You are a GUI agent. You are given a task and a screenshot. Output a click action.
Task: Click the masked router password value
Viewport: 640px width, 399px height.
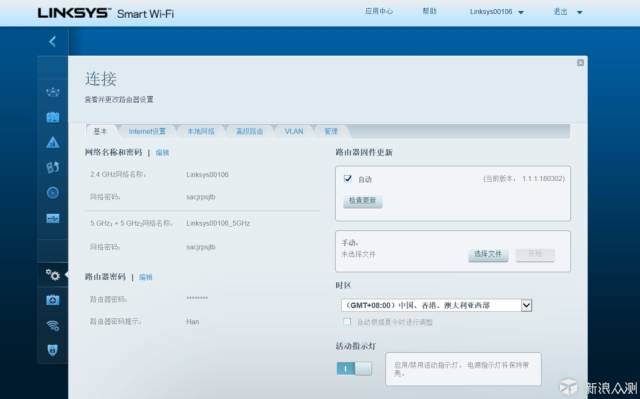coord(197,298)
